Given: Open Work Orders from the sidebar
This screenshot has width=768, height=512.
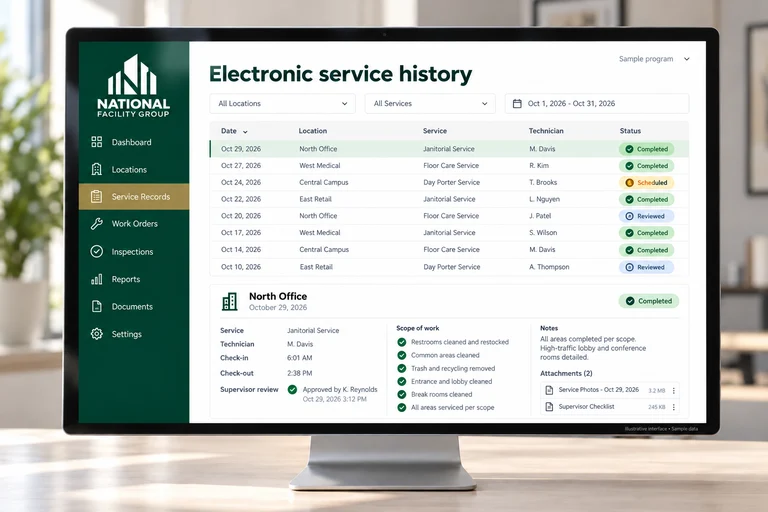Looking at the screenshot, I should (134, 224).
